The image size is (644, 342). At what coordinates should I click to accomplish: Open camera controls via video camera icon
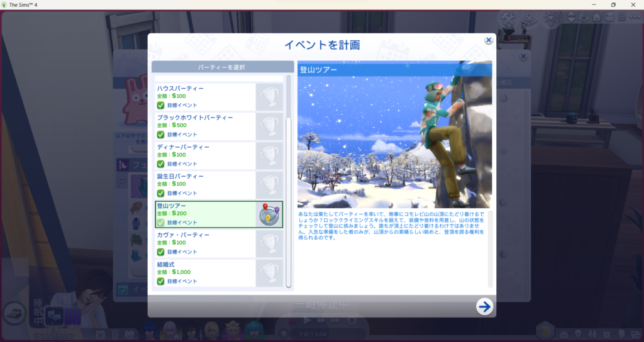[610, 17]
